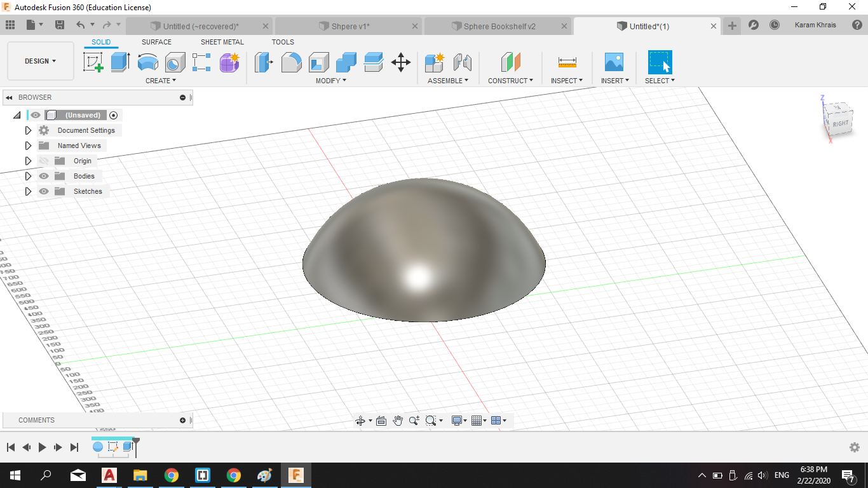Select the Pan hand tool

[x=398, y=421]
